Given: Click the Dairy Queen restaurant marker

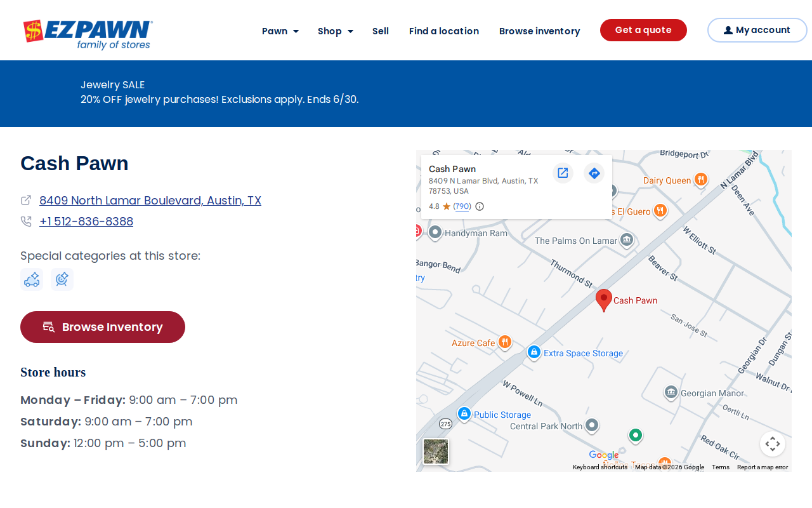Looking at the screenshot, I should 700,180.
